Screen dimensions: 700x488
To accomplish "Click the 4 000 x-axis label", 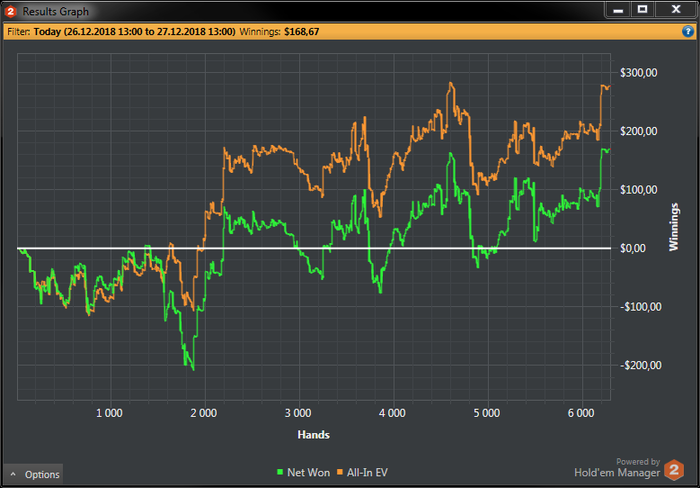I will pos(392,413).
